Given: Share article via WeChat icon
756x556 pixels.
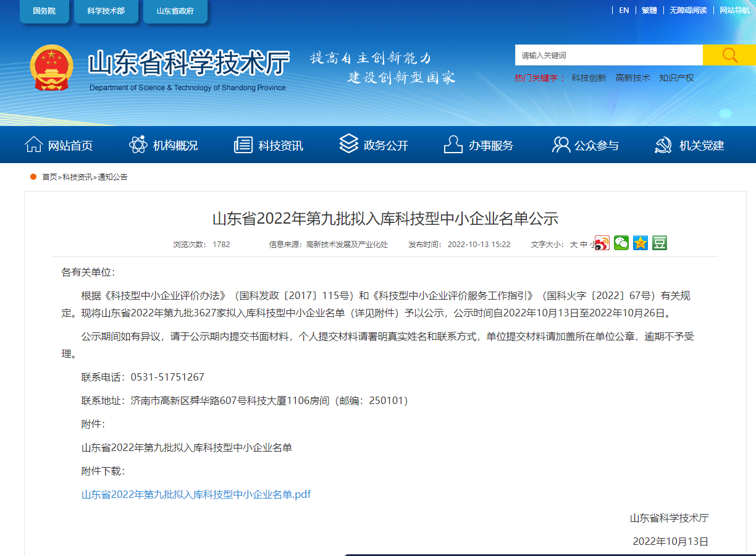Looking at the screenshot, I should (621, 243).
